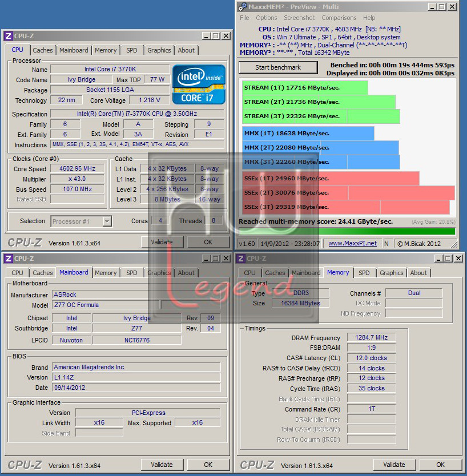Screen dimensions: 467x476
Task: Click OK in Memory CPU-Z window
Action: pyautogui.click(x=440, y=465)
